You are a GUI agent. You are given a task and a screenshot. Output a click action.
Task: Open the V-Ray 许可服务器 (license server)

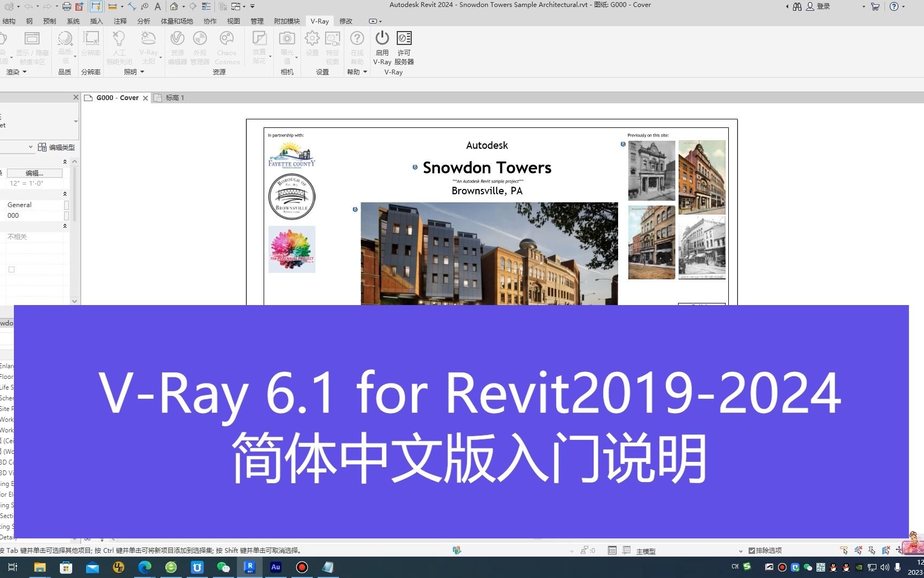404,38
